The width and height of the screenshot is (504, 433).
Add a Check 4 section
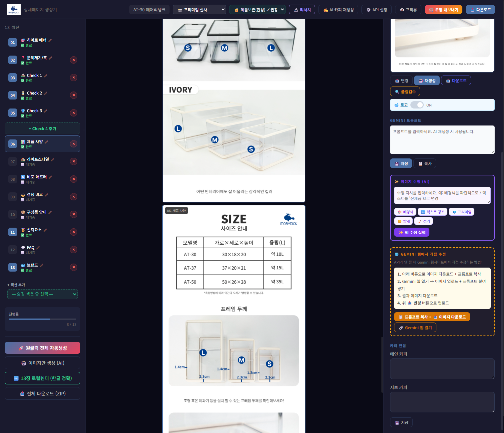click(x=42, y=128)
